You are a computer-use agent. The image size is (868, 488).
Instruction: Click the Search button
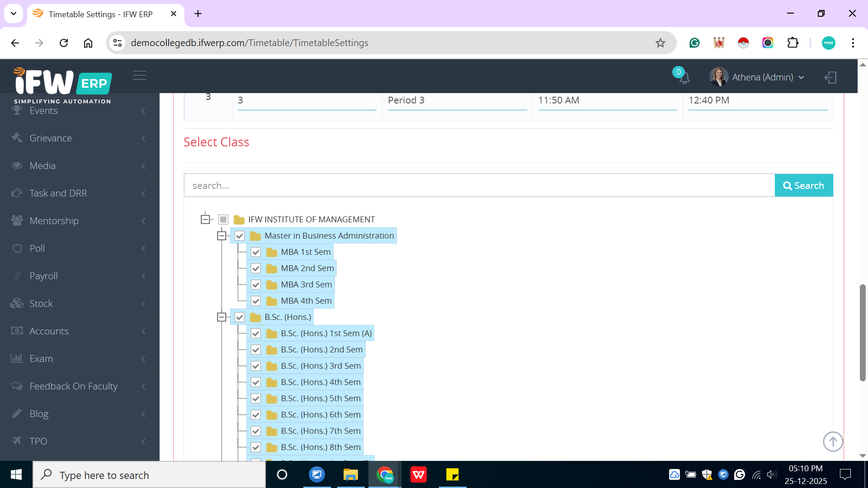[803, 186]
